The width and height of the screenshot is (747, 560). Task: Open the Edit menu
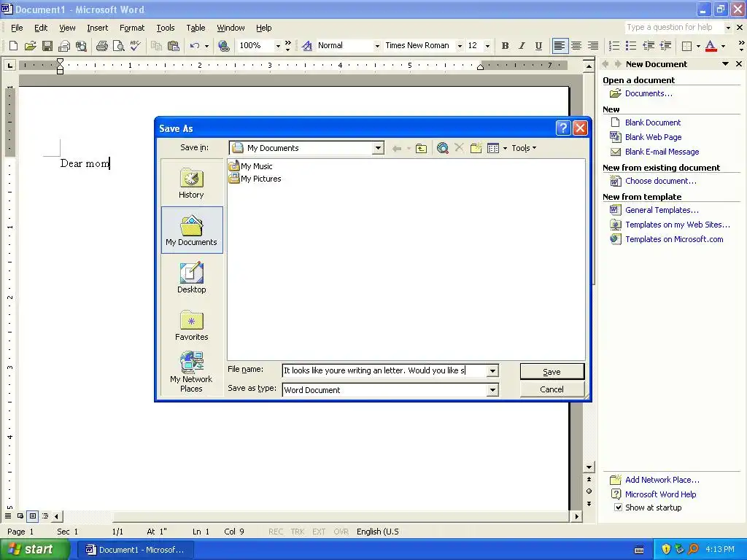click(x=41, y=28)
